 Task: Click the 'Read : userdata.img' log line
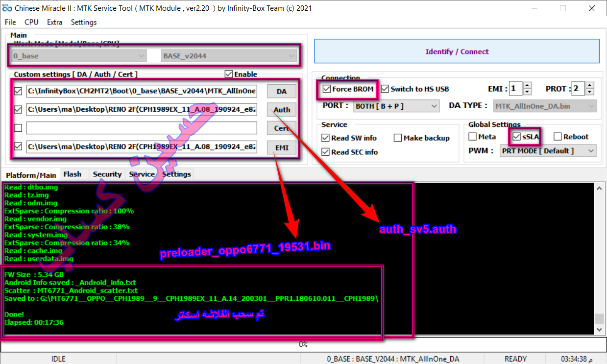[x=39, y=259]
